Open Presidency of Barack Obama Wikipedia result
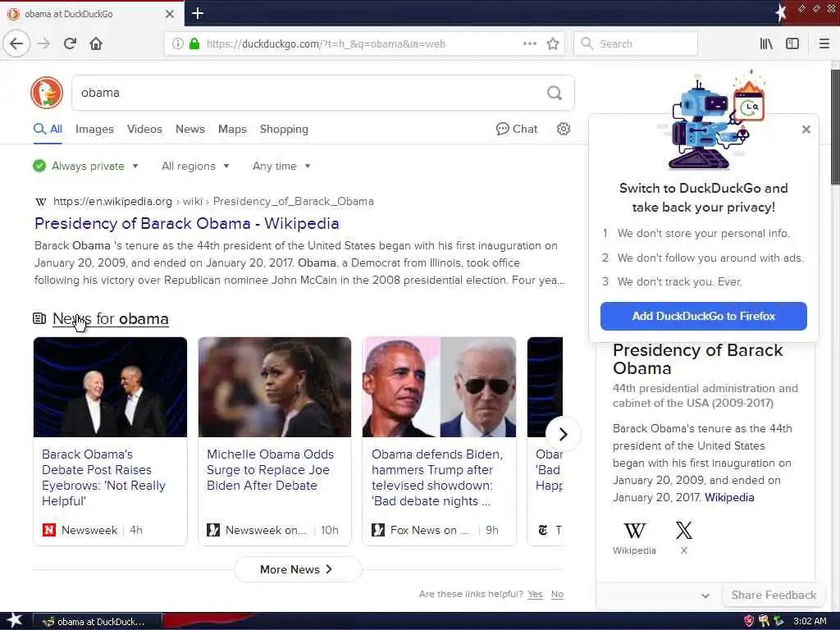Screen dimensions: 840x630 186,223
